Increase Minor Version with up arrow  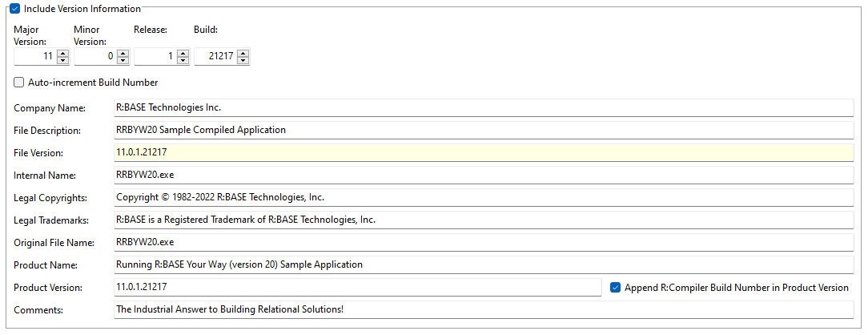[123, 53]
